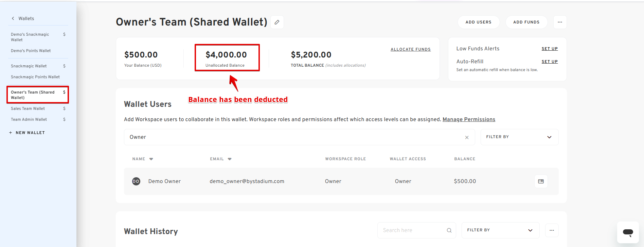Open the chat support widget
This screenshot has height=247, width=644.
[x=628, y=232]
